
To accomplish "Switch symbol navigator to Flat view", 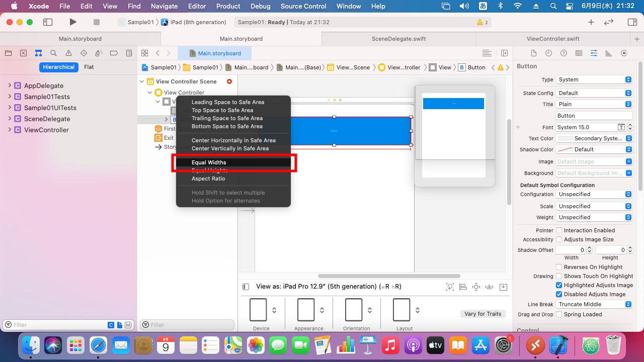I will [x=89, y=67].
